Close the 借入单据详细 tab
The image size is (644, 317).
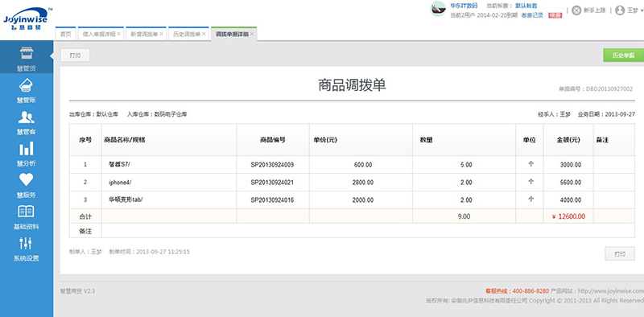coord(118,34)
